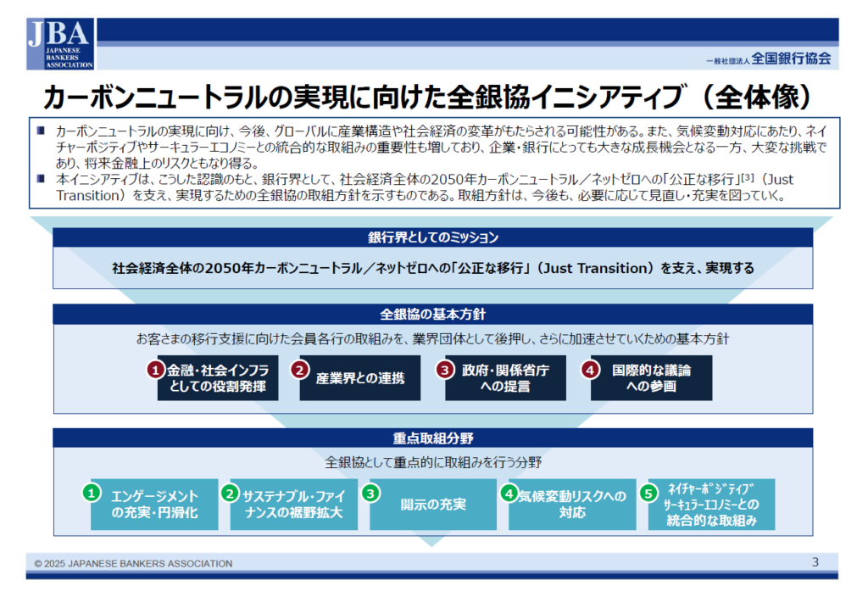This screenshot has height=597, width=868.
Task: Click the text お客さまの移行支援に向けた会員各行の取組み
Action: coord(433,338)
